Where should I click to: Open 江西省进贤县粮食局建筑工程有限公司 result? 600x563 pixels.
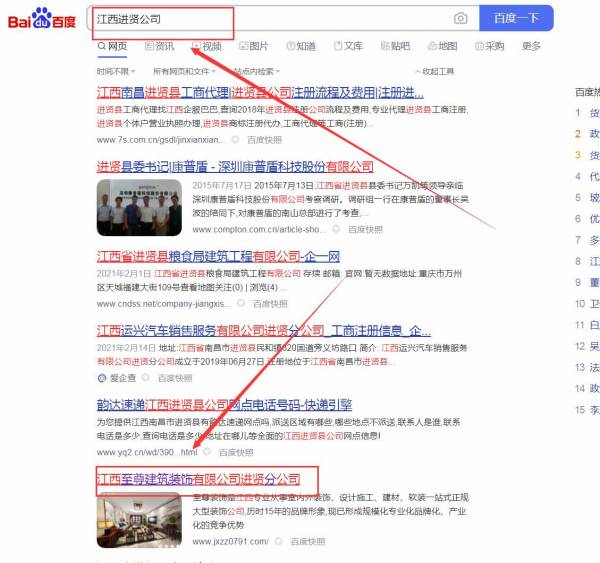pos(218,256)
